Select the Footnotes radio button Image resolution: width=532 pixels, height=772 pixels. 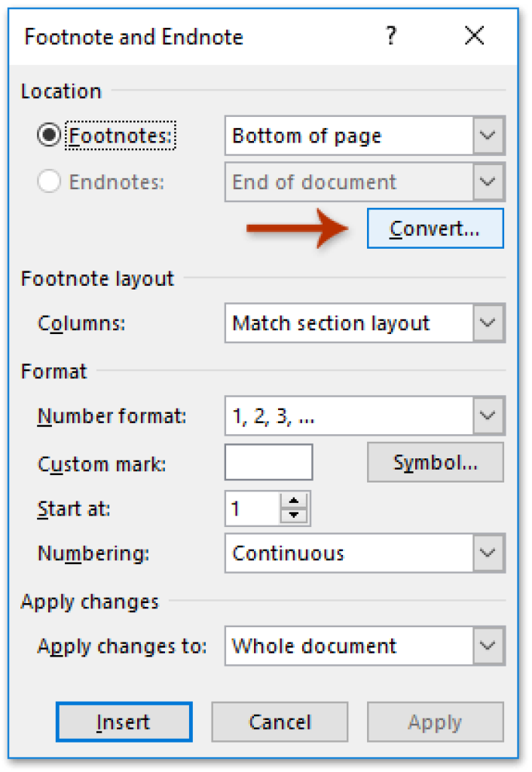(48, 136)
